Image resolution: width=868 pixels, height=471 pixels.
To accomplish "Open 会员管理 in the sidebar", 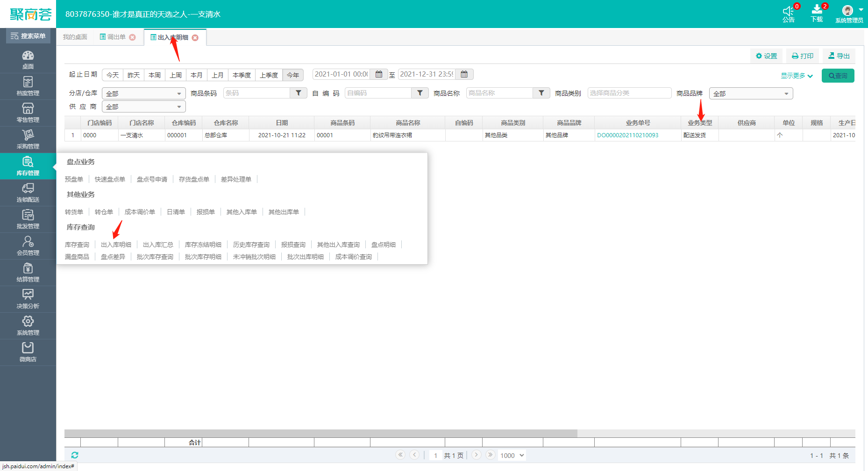I will coord(28,246).
